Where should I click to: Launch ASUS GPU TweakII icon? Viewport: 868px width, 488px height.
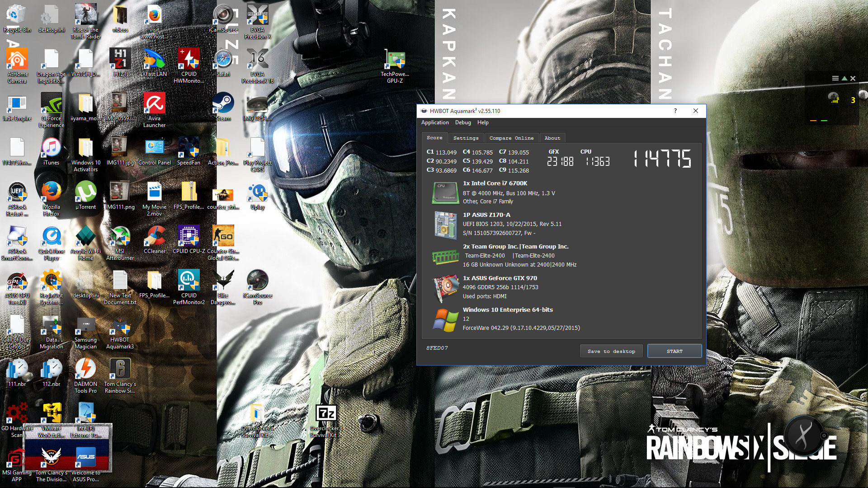[17, 287]
